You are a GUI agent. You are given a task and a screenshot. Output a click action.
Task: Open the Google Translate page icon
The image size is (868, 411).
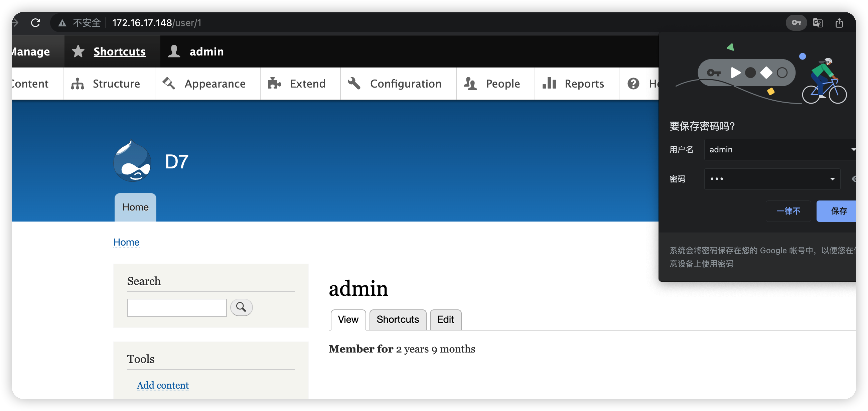(x=818, y=23)
